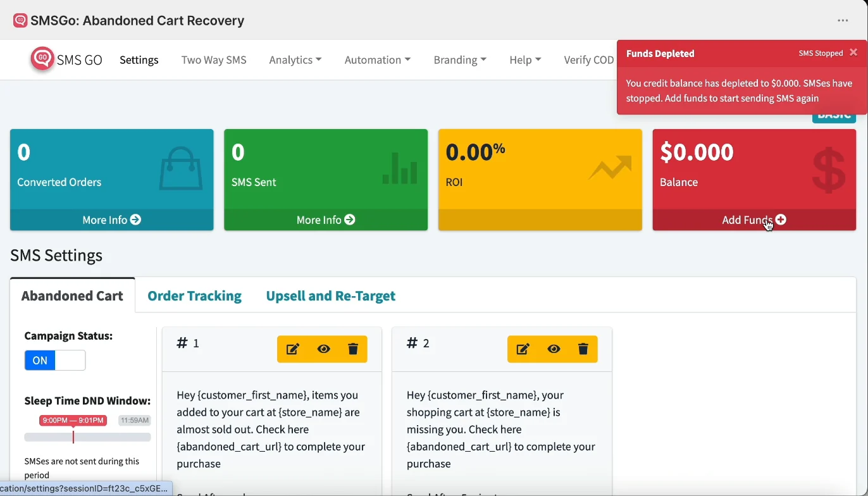Click the trending arrow icon on ROI card
Viewport: 868px width, 496px height.
611,168
